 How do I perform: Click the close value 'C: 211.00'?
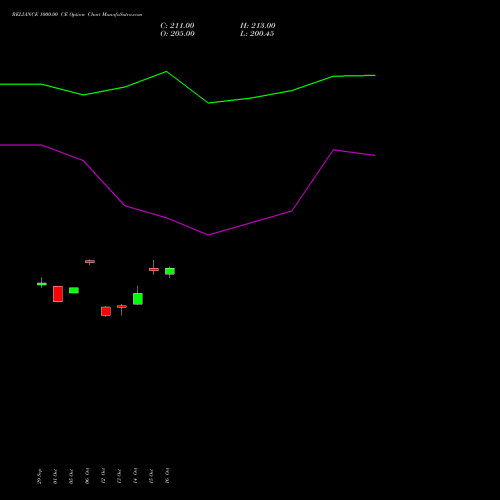tap(177, 26)
